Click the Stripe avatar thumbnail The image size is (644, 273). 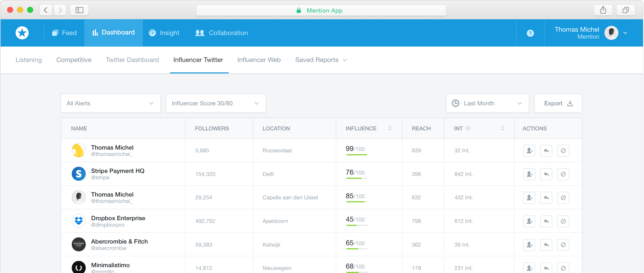(x=79, y=174)
